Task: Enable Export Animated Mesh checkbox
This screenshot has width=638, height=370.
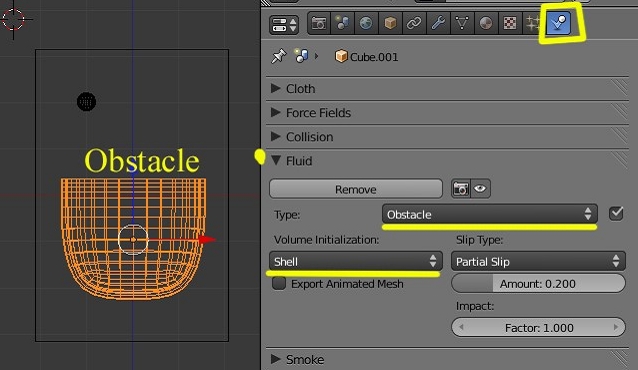Action: [279, 283]
